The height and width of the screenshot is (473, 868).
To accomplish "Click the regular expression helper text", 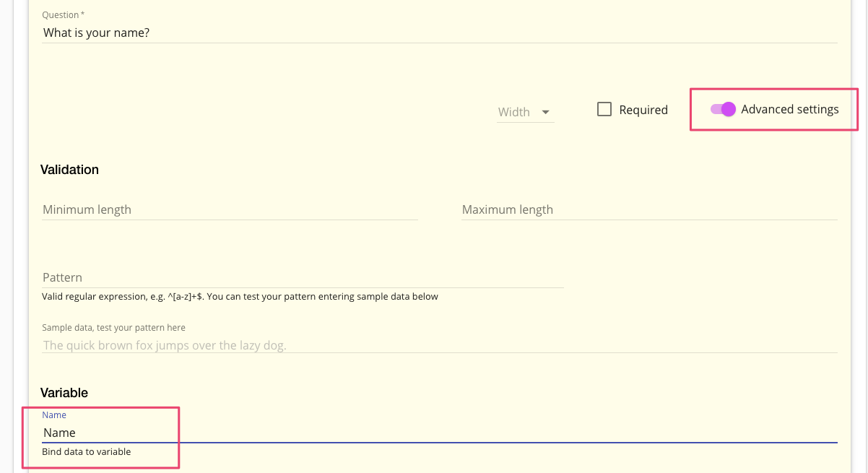I will click(240, 297).
